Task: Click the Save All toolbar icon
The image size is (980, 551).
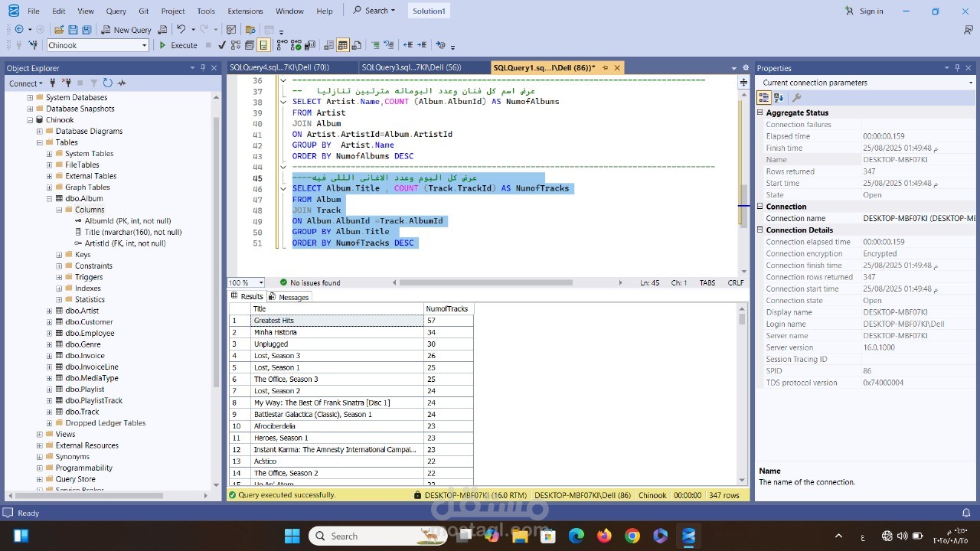Action: point(86,30)
